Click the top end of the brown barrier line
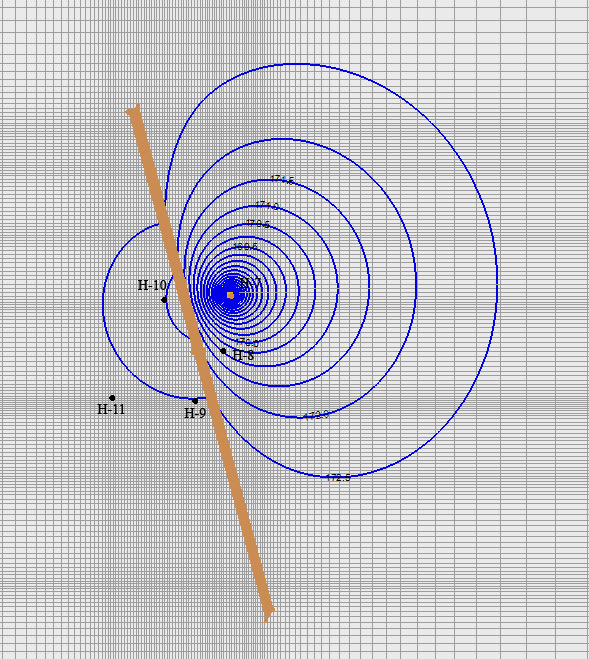This screenshot has width=589, height=659. coord(133,110)
